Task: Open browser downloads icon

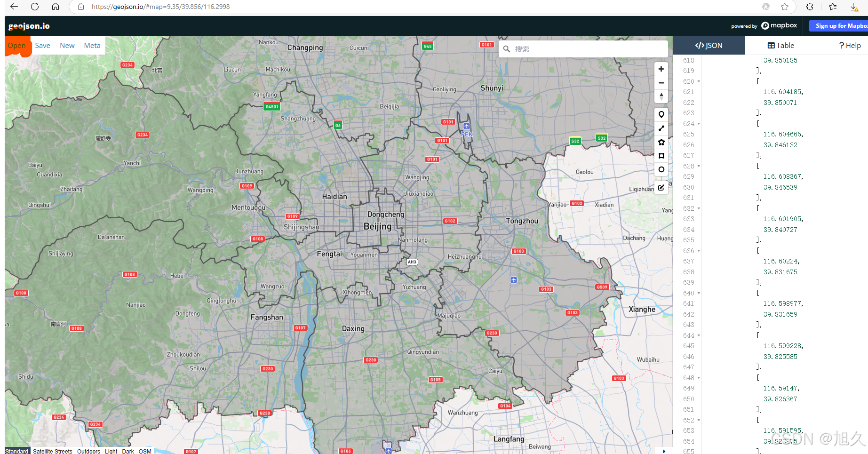Action: click(x=854, y=7)
